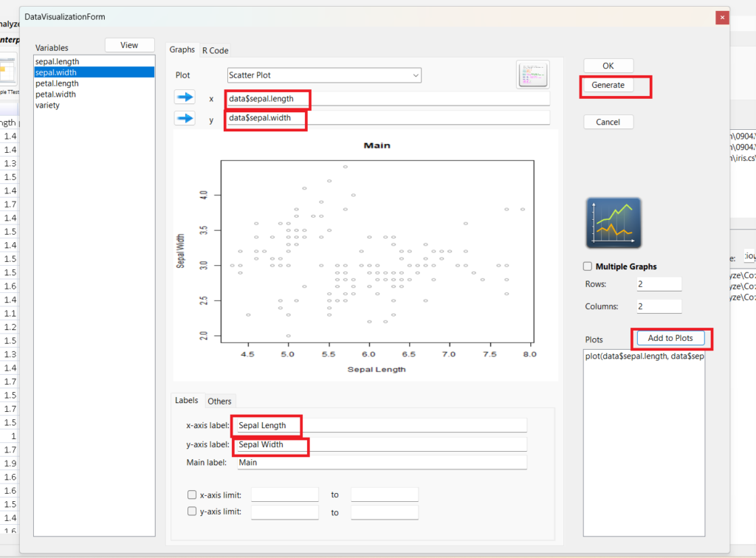Click the Main label text field
This screenshot has height=558, width=756.
coord(382,462)
